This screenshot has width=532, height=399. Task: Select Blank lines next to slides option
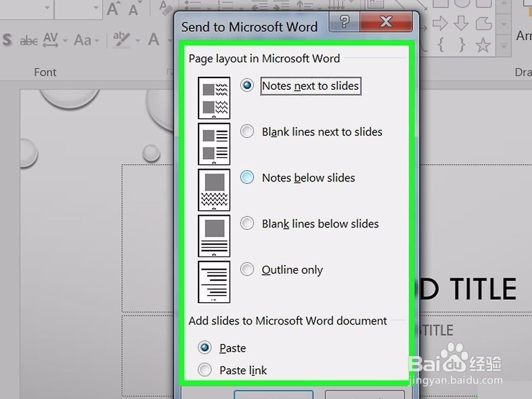tap(246, 131)
